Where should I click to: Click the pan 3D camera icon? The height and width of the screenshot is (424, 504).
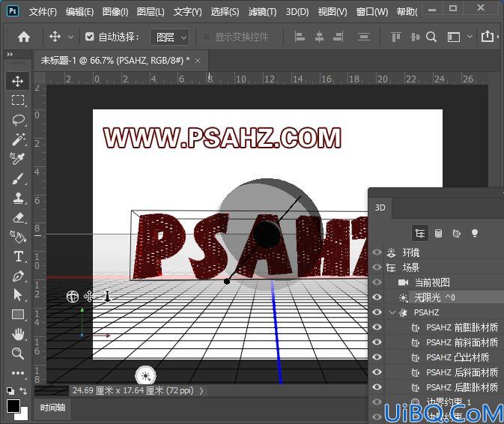coord(89,297)
